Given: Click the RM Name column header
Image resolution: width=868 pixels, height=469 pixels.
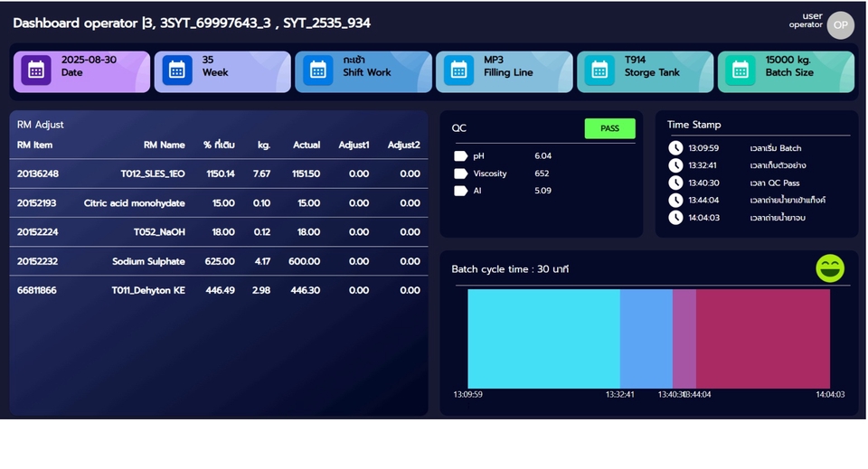Looking at the screenshot, I should [164, 145].
